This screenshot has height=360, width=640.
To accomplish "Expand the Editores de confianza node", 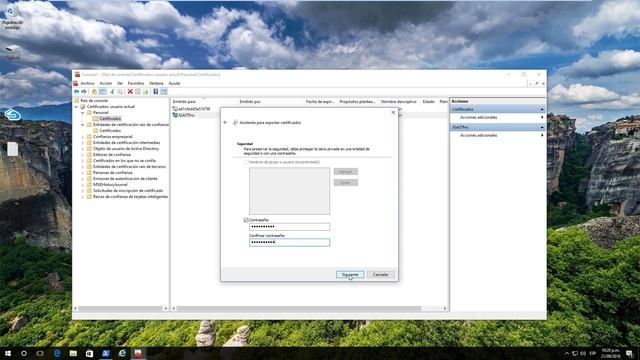I will click(x=82, y=155).
